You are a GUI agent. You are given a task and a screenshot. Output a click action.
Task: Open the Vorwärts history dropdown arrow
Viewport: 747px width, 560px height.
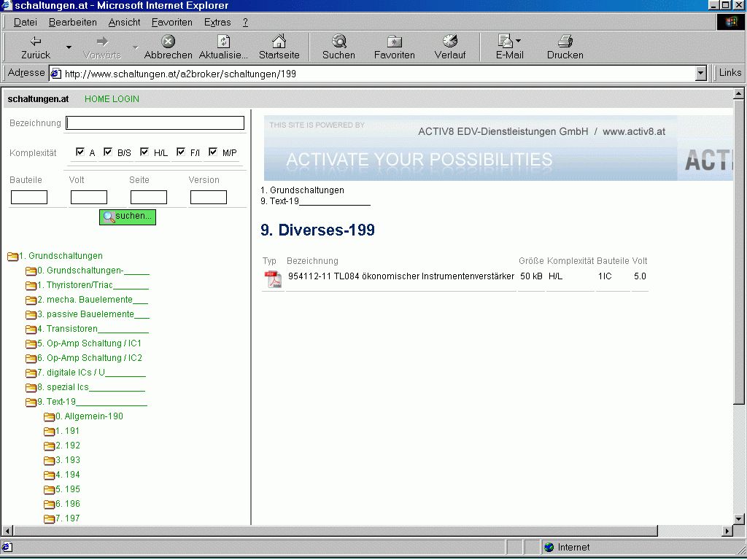pos(135,47)
